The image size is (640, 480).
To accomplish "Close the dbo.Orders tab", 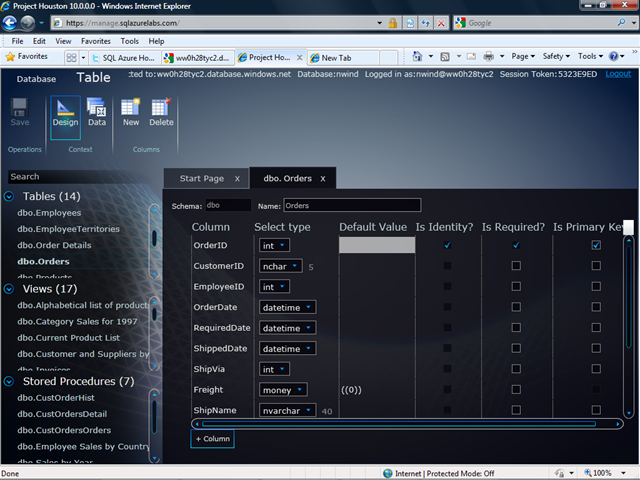I will (x=323, y=179).
